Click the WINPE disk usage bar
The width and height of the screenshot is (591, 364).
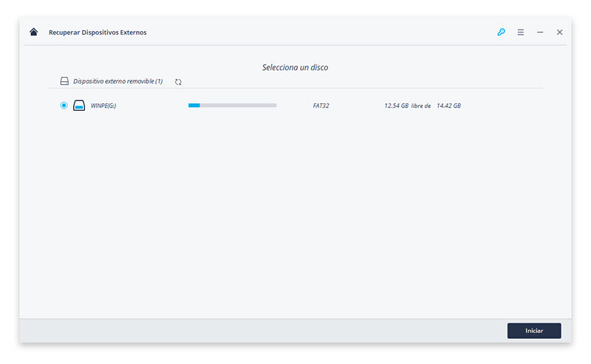click(232, 106)
